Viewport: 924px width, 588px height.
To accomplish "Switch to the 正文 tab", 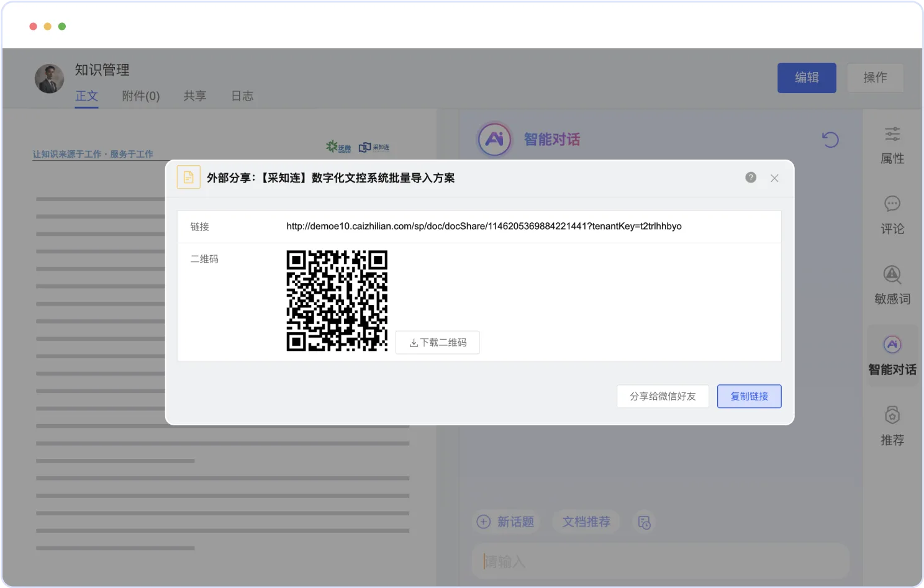I will pos(86,96).
